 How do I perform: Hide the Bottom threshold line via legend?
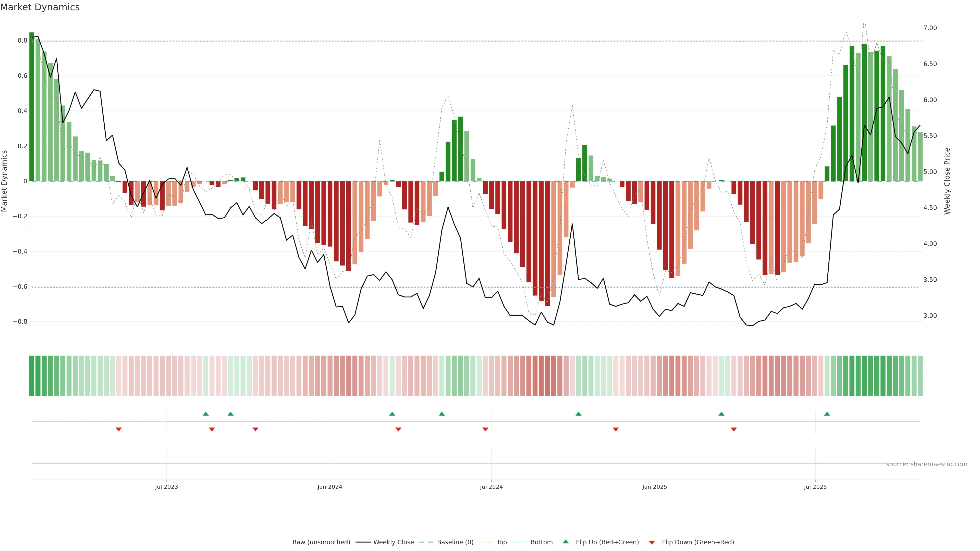point(541,542)
